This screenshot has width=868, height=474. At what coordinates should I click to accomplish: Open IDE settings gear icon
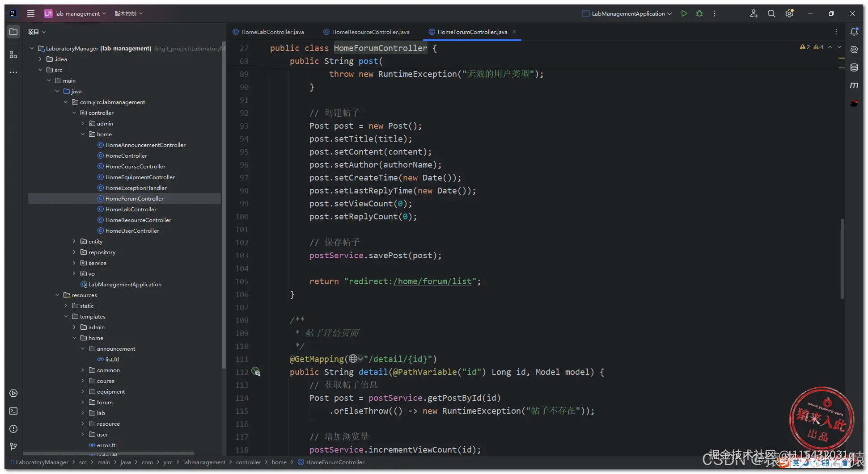click(x=789, y=13)
